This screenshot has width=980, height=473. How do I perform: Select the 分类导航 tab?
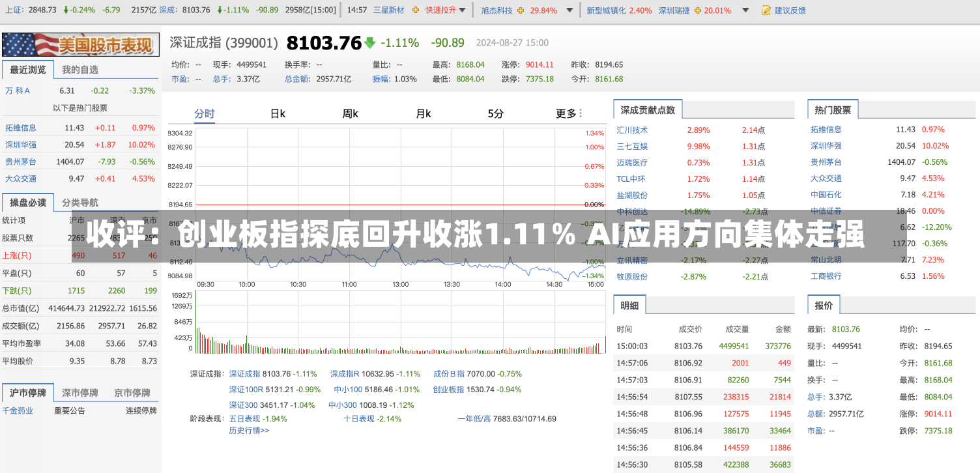pos(80,203)
